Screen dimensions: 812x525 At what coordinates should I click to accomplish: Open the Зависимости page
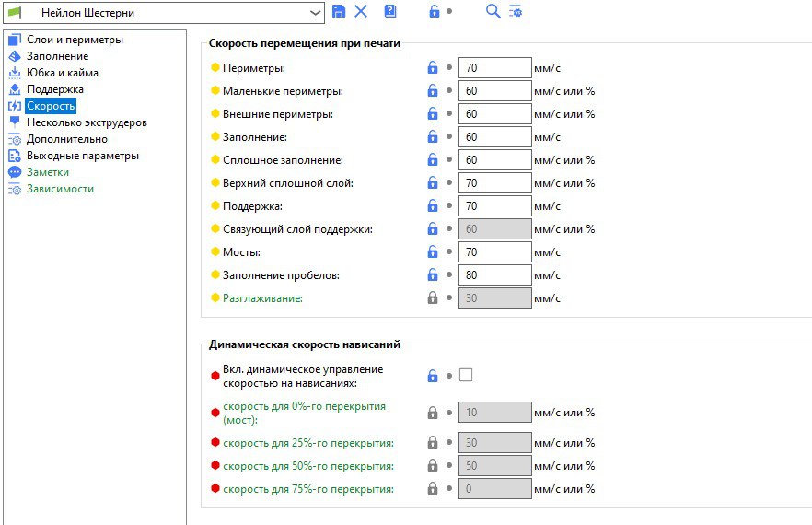tap(60, 189)
